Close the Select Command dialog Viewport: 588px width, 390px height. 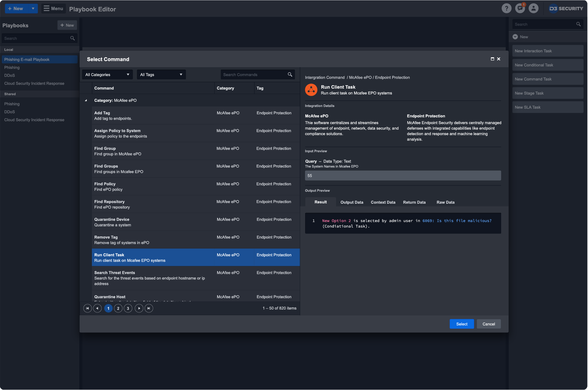[499, 59]
